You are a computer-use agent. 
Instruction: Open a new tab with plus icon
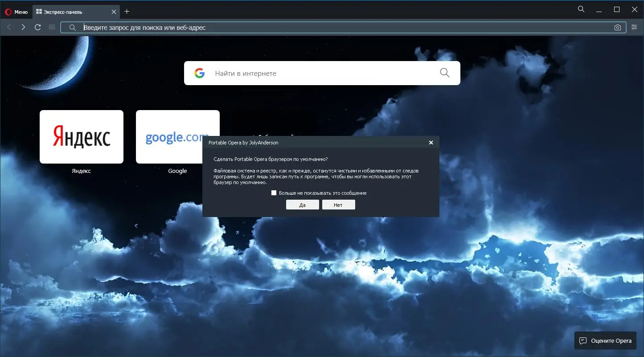127,12
